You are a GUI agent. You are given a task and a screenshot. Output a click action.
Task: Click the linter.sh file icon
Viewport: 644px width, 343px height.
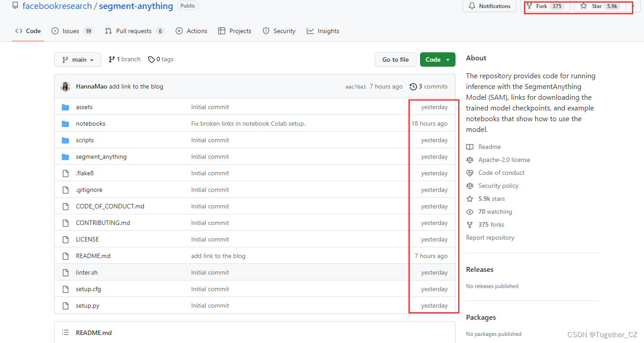(65, 273)
